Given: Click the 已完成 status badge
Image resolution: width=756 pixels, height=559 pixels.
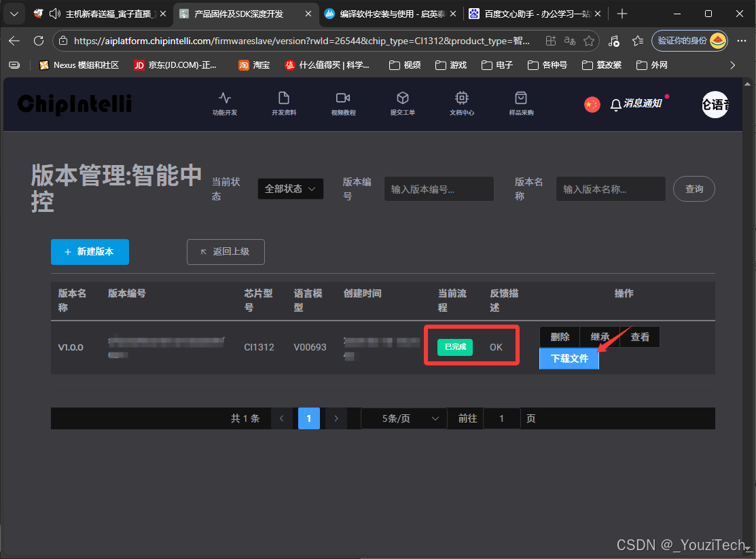Looking at the screenshot, I should click(454, 347).
